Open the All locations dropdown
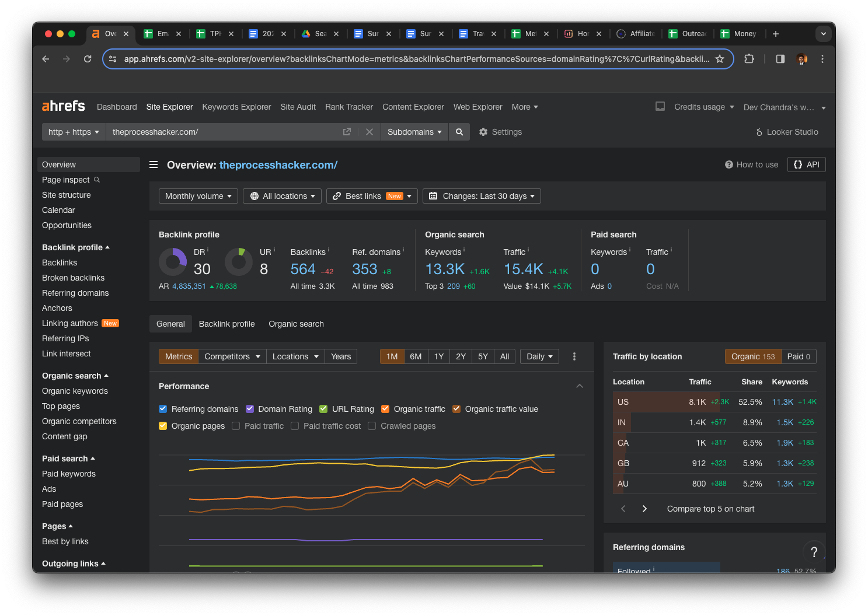The image size is (868, 616). point(283,196)
